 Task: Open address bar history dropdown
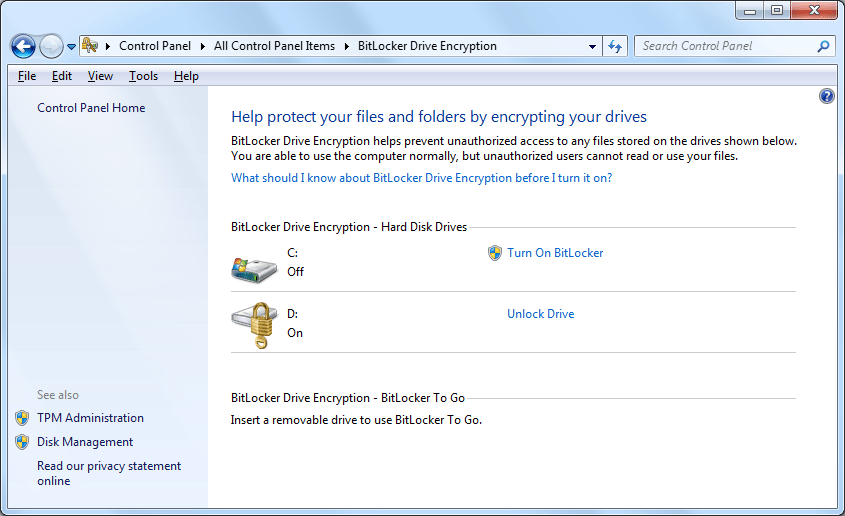click(592, 47)
